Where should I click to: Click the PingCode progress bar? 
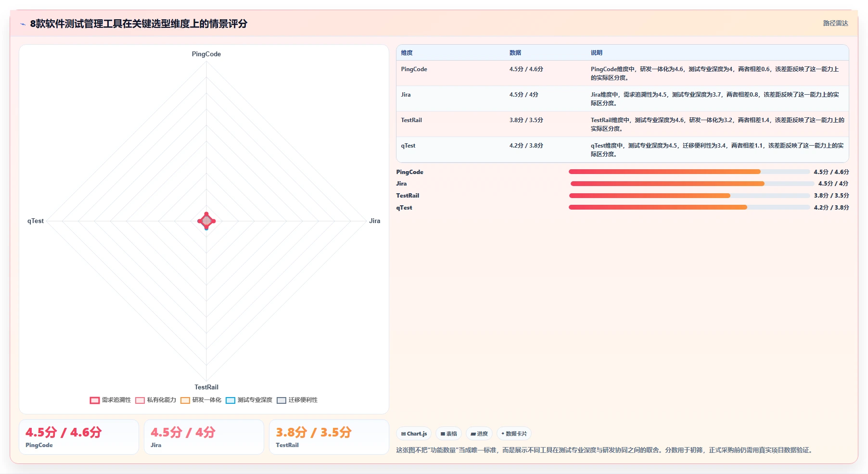tap(689, 172)
